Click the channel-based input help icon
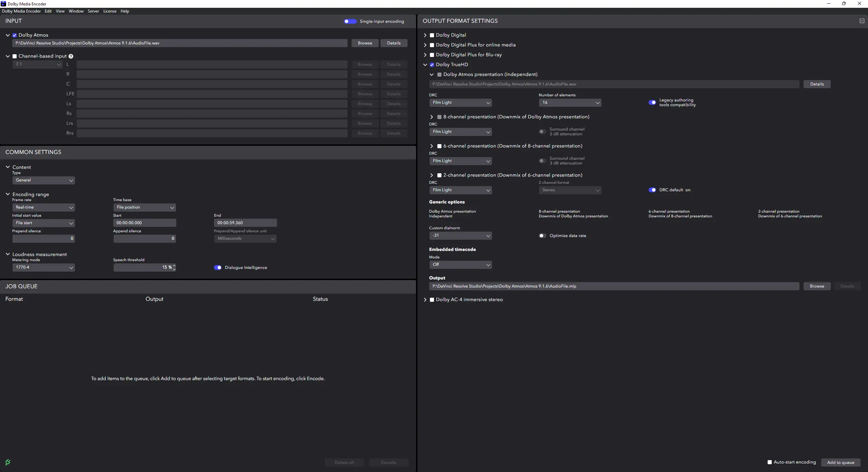The image size is (868, 472). pos(71,56)
